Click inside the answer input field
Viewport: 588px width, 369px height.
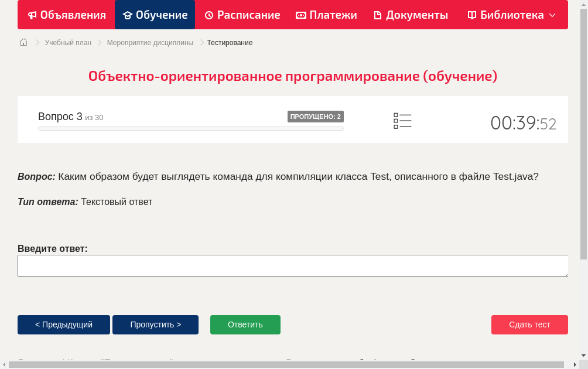click(293, 265)
